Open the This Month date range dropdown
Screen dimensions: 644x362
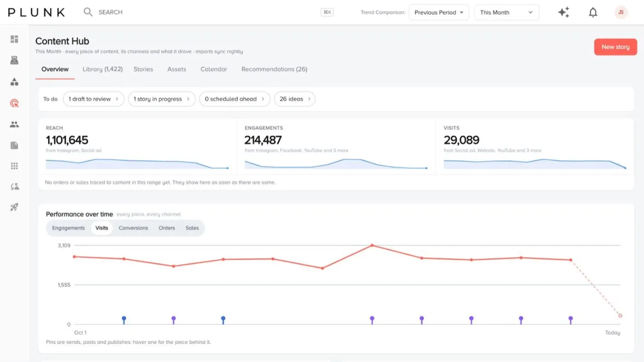(x=506, y=12)
